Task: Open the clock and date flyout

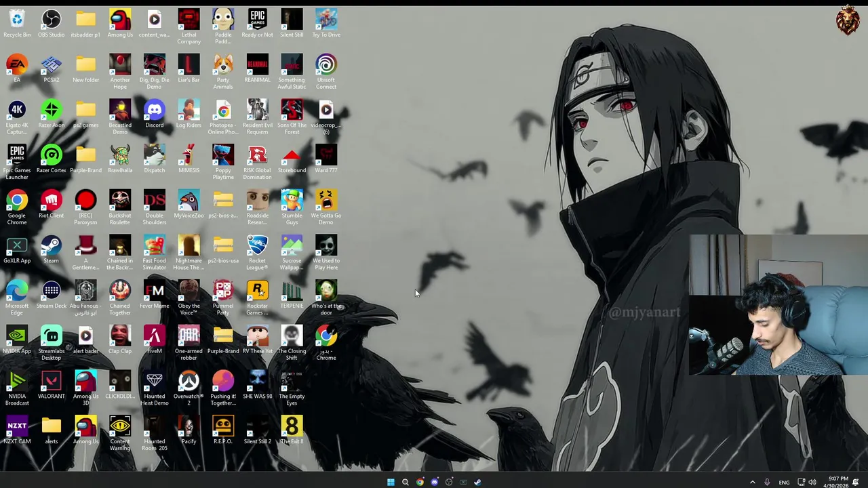Action: pyautogui.click(x=837, y=482)
